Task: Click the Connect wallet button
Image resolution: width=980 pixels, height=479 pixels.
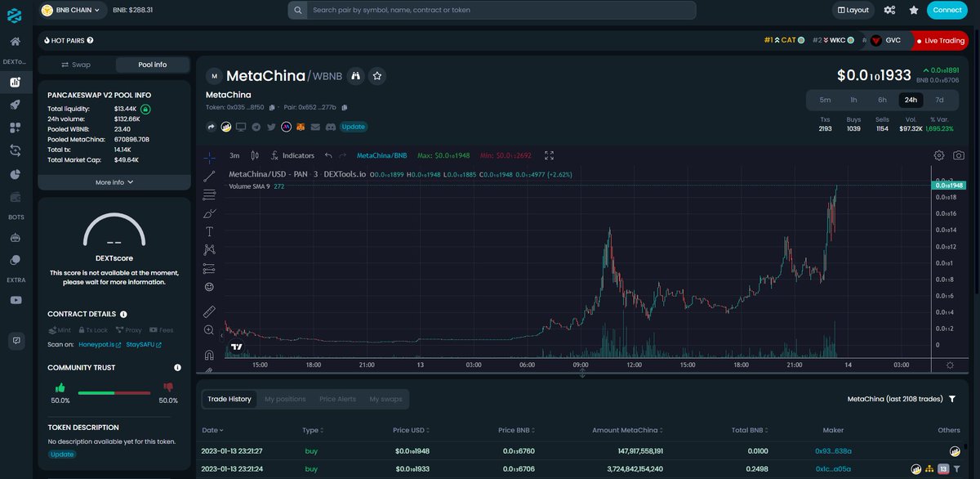Action: [947, 10]
